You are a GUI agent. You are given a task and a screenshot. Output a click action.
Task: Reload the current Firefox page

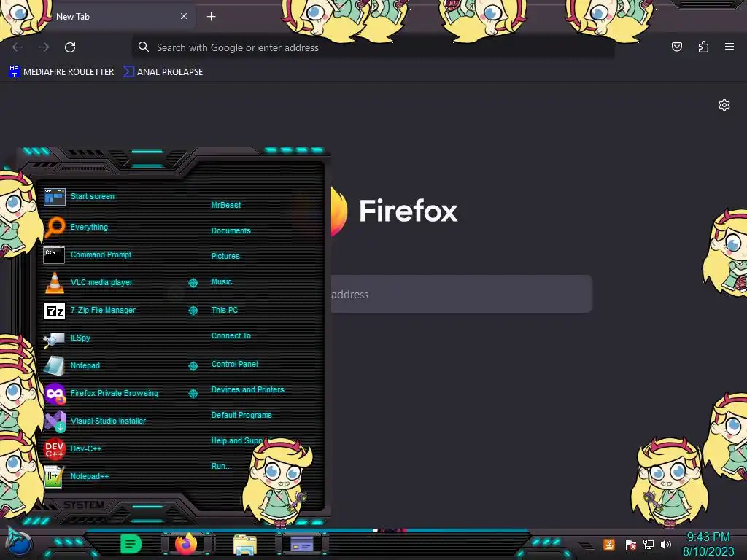point(70,47)
